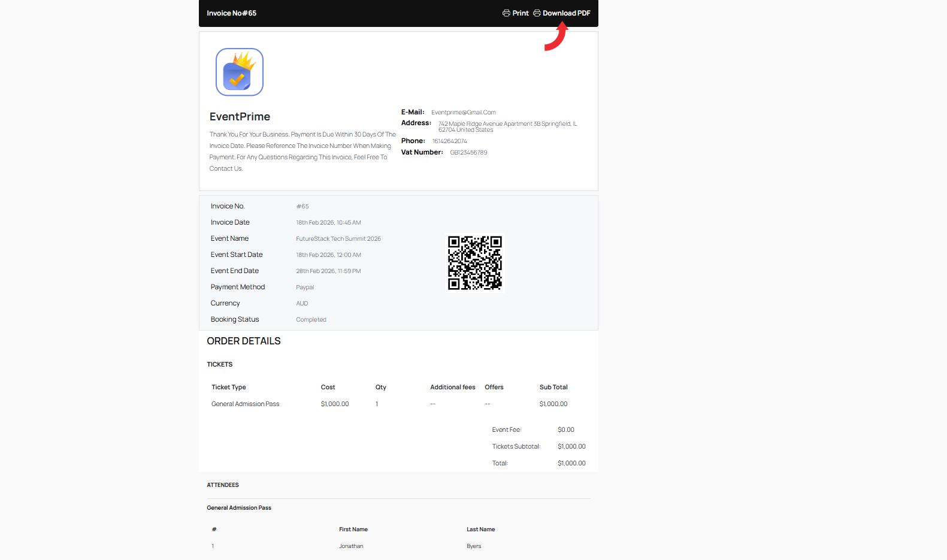
Task: Click the invoice QR code
Action: [x=475, y=263]
